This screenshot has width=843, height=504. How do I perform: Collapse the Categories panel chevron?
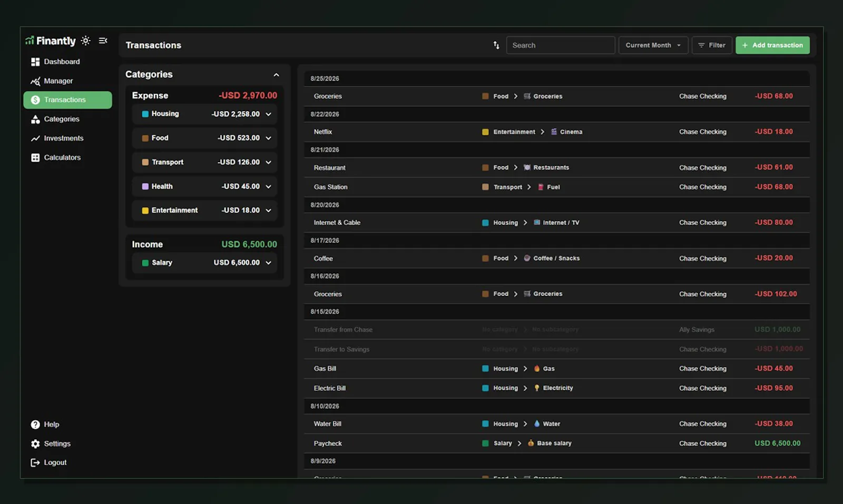276,75
